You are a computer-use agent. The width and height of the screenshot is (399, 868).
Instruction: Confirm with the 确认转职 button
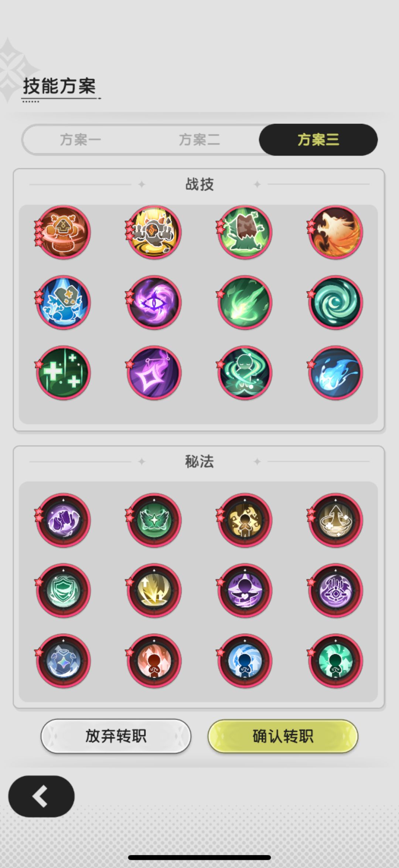tap(283, 736)
